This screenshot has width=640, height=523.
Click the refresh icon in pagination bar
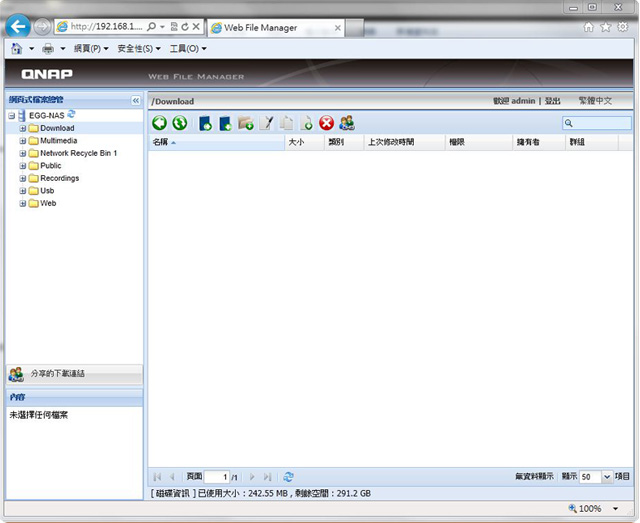288,477
